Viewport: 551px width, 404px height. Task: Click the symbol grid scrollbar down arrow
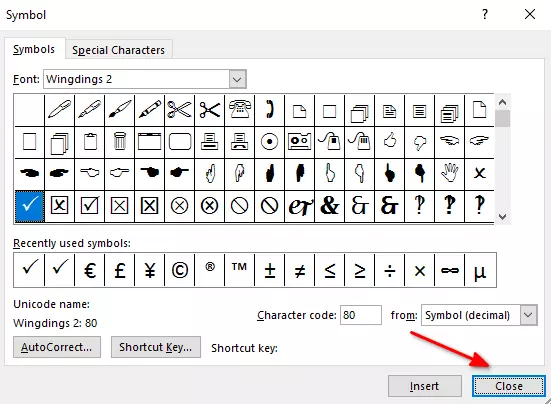(503, 216)
